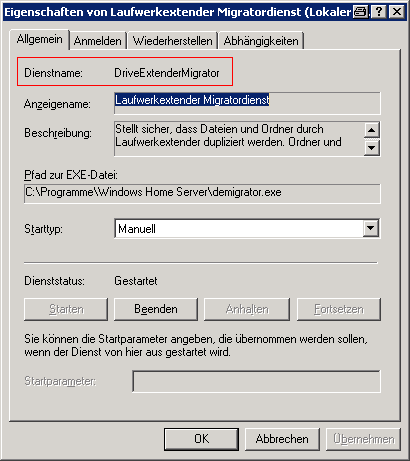Click the Fortsetzen button
410x461 pixels.
tap(339, 309)
